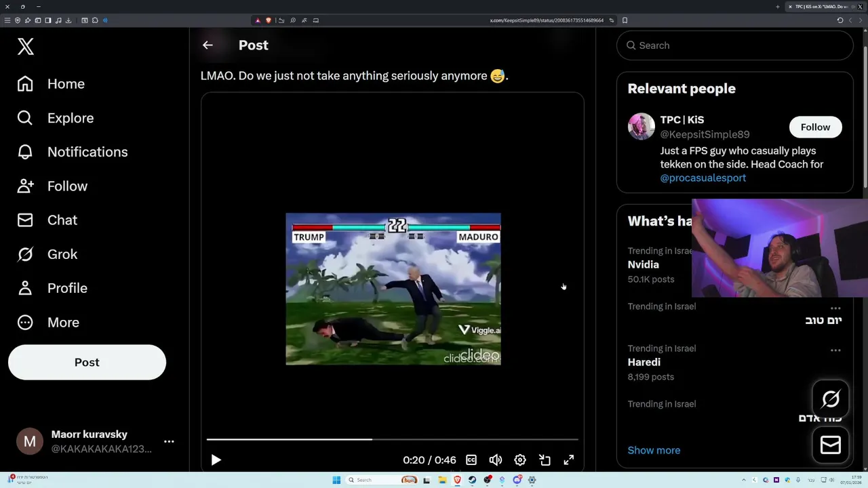Viewport: 868px width, 488px height.
Task: Show hidden system tray icons
Action: (744, 480)
